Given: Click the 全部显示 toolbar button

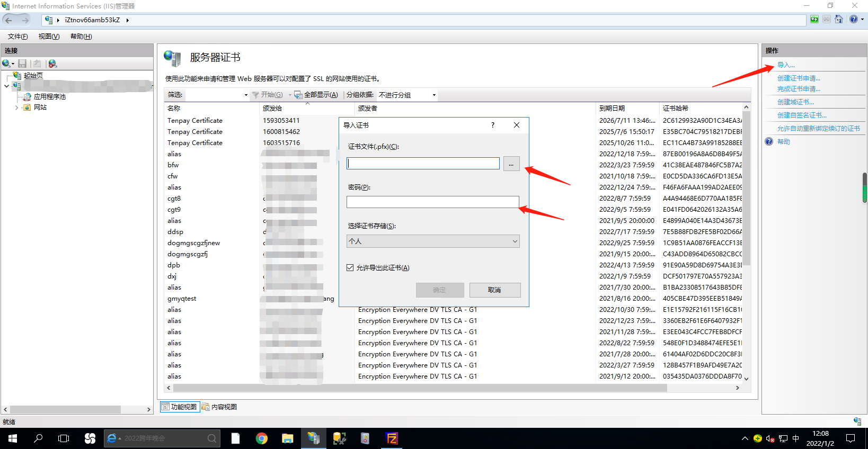Looking at the screenshot, I should click(x=316, y=95).
